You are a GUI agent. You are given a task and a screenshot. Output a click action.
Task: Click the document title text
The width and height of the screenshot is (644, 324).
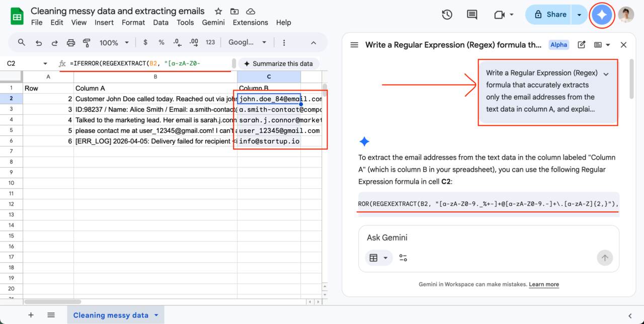118,11
